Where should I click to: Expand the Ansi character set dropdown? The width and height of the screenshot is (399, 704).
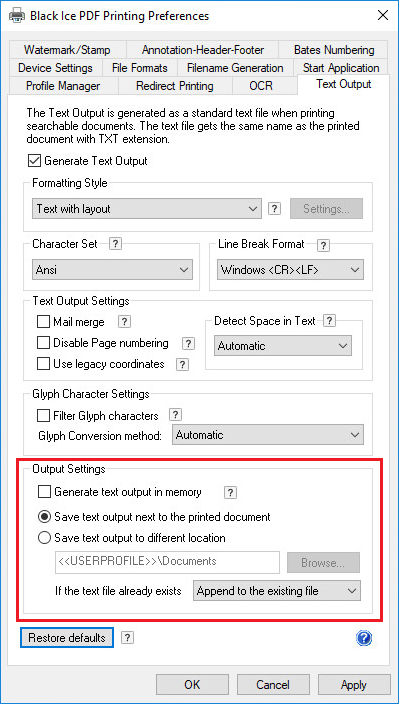pyautogui.click(x=112, y=270)
